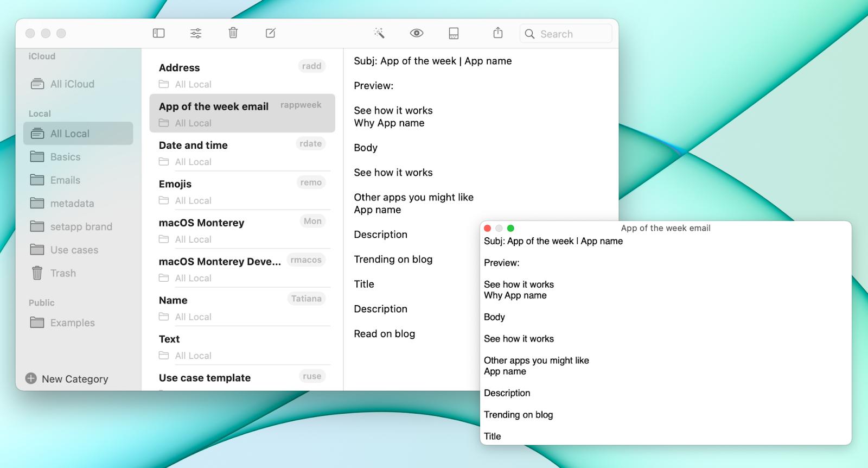
Task: Click Body line in popup window
Action: click(x=494, y=317)
